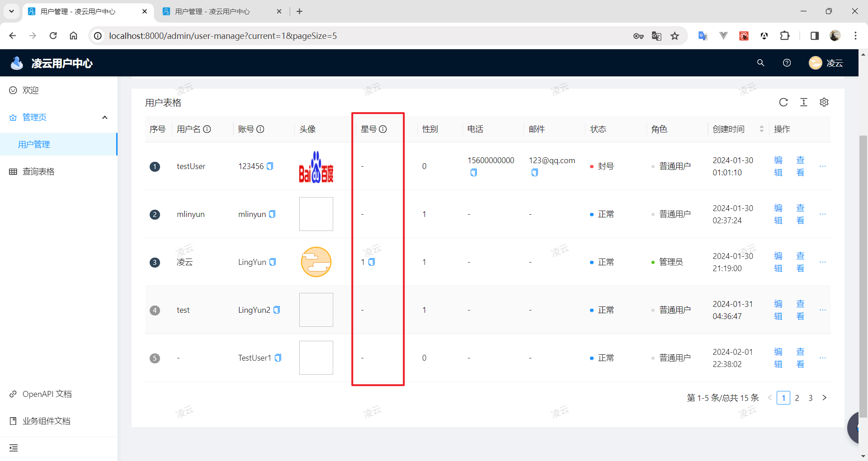Viewport: 868px width, 461px height.
Task: Open more actions for TestUser1 row
Action: click(822, 358)
